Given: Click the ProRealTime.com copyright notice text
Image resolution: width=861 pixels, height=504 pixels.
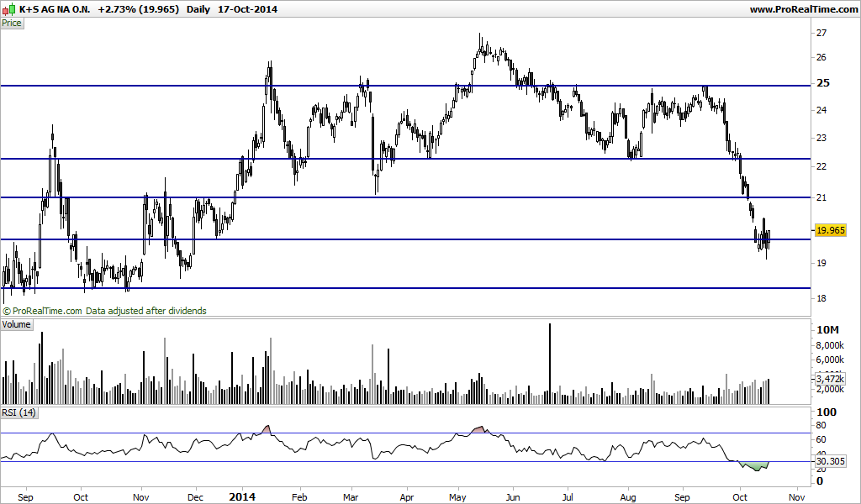Looking at the screenshot, I should click(x=105, y=311).
